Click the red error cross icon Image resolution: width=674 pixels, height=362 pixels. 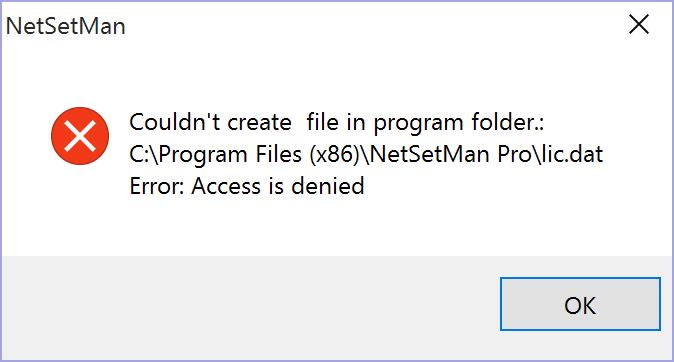coord(80,135)
